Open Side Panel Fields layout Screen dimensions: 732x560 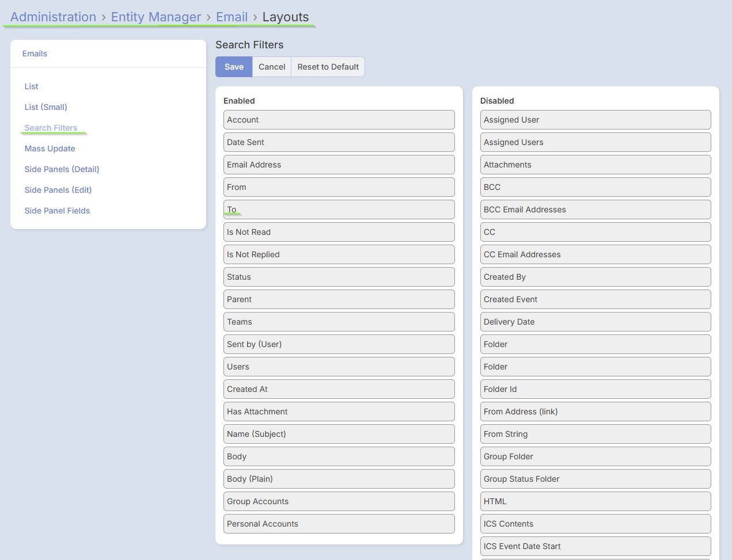[x=57, y=211]
